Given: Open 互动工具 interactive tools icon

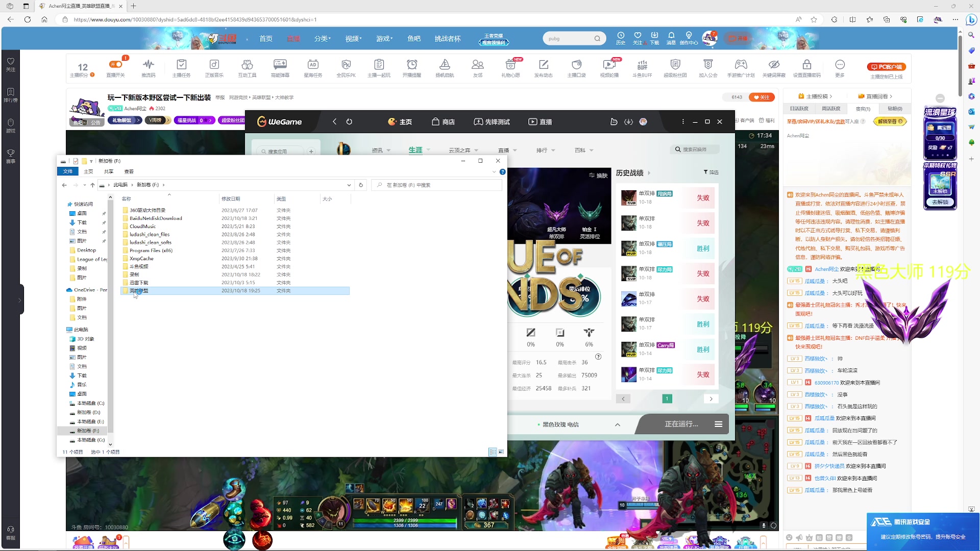Looking at the screenshot, I should tap(247, 64).
